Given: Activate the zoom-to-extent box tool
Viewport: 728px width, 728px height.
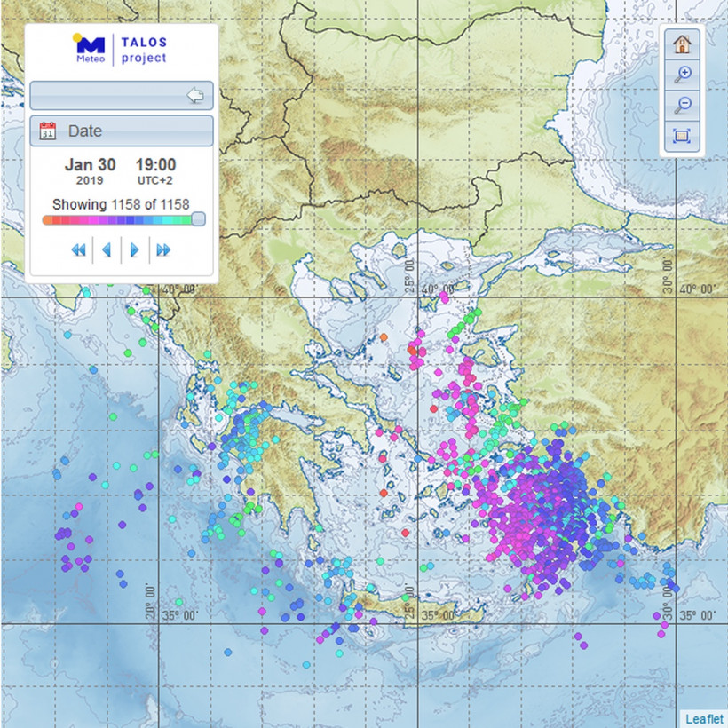Looking at the screenshot, I should coord(681,137).
